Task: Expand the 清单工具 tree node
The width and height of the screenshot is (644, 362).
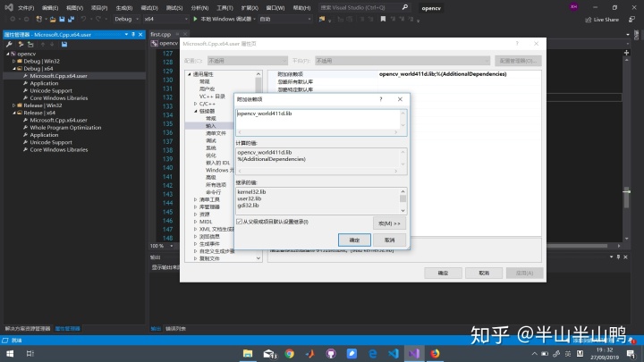Action: pos(196,199)
